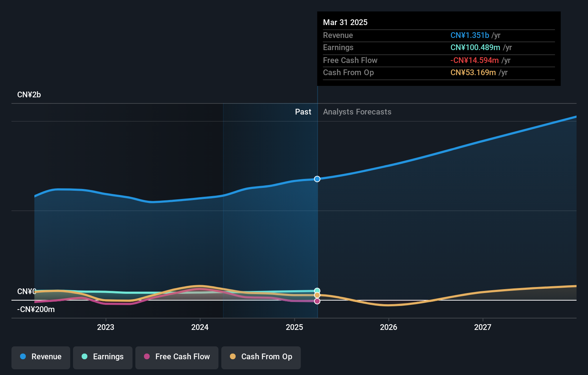Click the 2025 x-axis label

294,327
